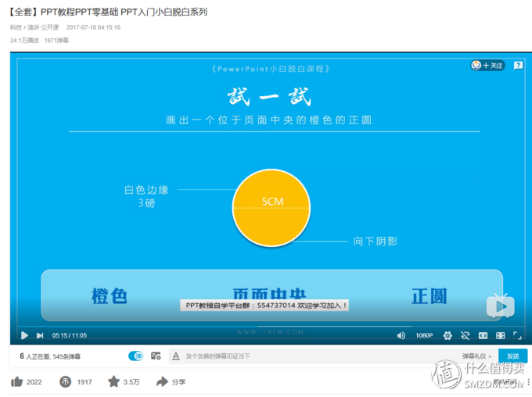
Task: Mute the video volume speaker icon
Action: 401,335
